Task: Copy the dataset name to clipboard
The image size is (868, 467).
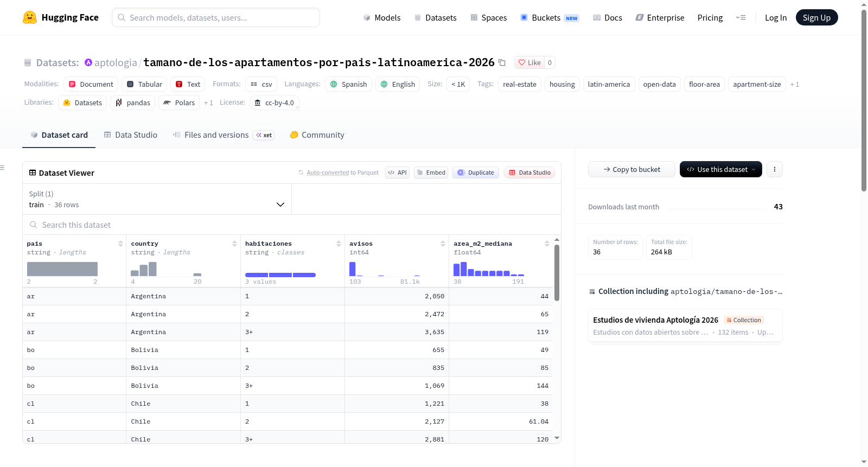Action: coord(502,63)
